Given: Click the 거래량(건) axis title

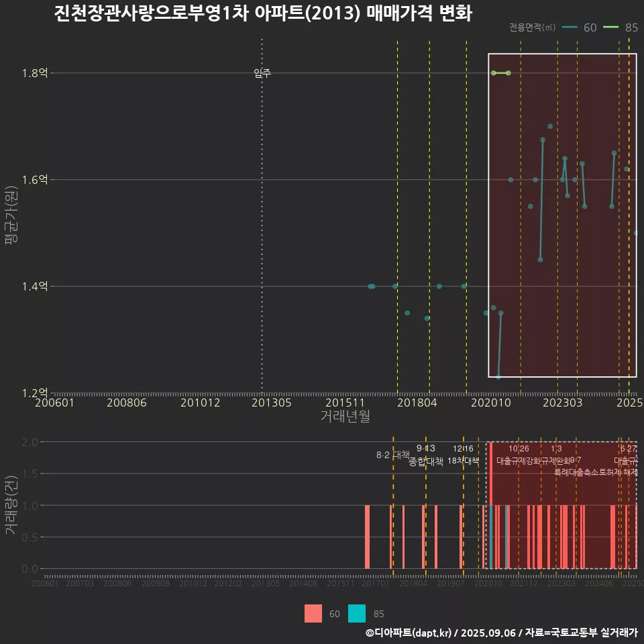Looking at the screenshot, I should coord(11,504).
